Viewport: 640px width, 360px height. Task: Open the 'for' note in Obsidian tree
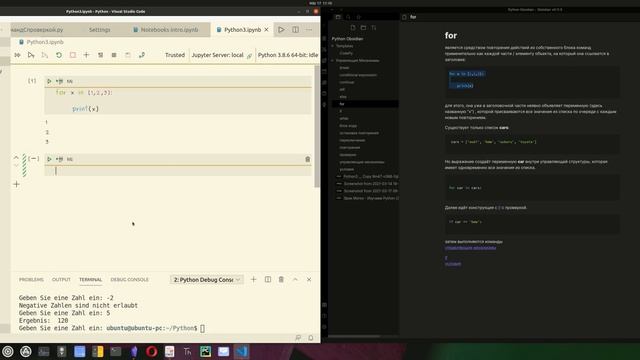[x=342, y=104]
